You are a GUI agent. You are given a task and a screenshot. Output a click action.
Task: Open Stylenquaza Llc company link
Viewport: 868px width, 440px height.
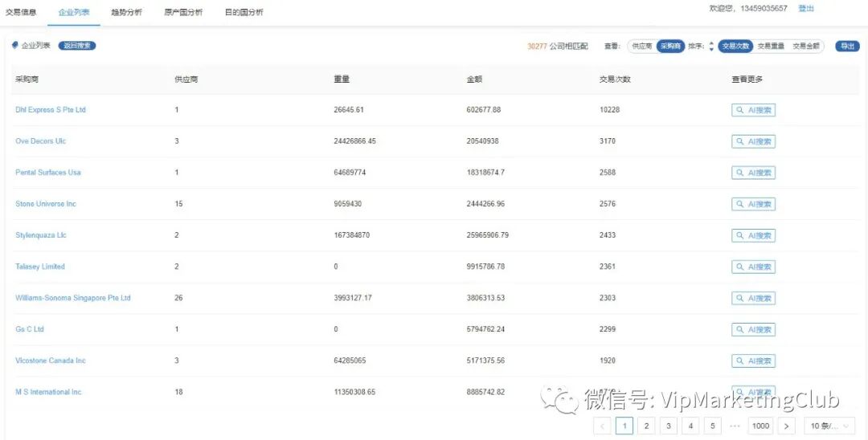tap(41, 235)
